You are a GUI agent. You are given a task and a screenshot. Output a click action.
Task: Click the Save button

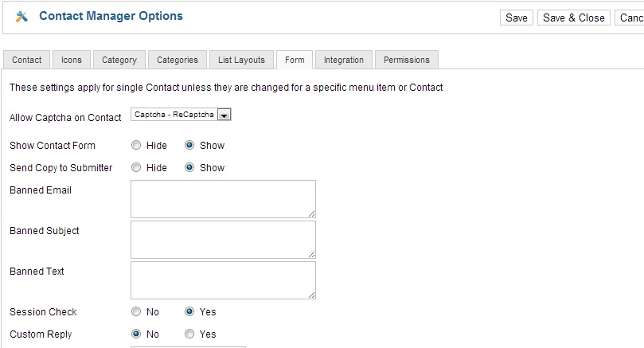517,18
